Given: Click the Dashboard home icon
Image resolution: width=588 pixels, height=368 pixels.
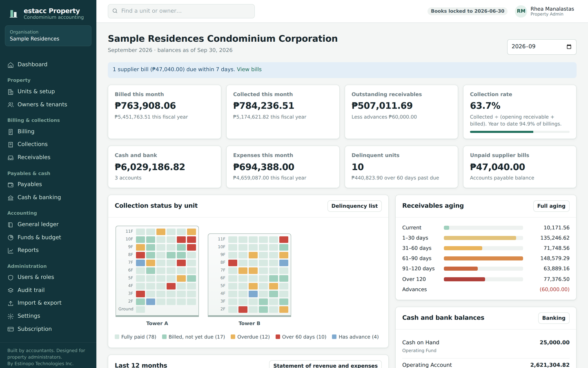Looking at the screenshot, I should point(11,65).
